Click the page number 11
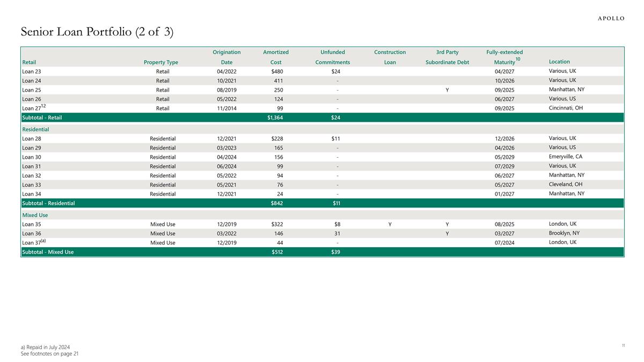The height and width of the screenshot is (362, 644). coord(623,346)
